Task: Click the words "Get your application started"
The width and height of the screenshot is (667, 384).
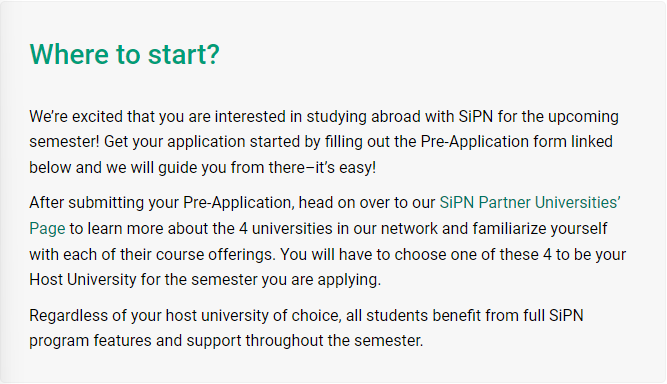Action: click(x=202, y=142)
